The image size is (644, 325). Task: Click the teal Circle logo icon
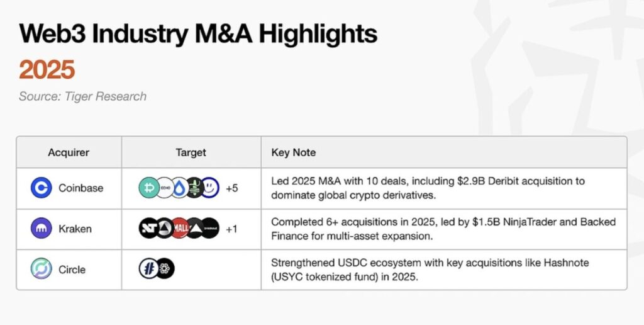pos(41,270)
